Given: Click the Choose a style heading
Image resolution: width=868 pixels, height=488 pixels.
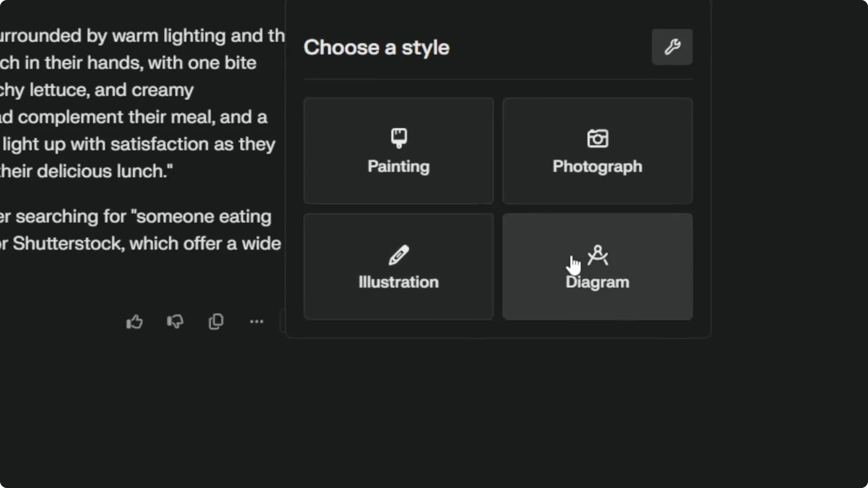Looking at the screenshot, I should (377, 47).
